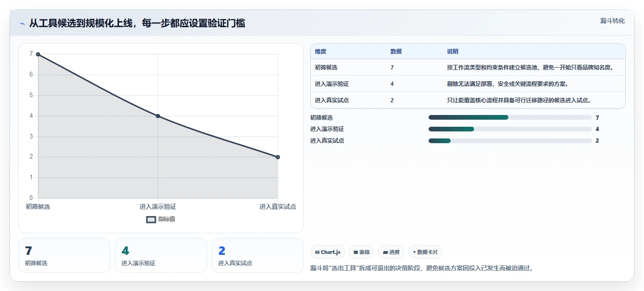Click the 进入真实试点 label left of progress bars
644x291 pixels.
[327, 141]
